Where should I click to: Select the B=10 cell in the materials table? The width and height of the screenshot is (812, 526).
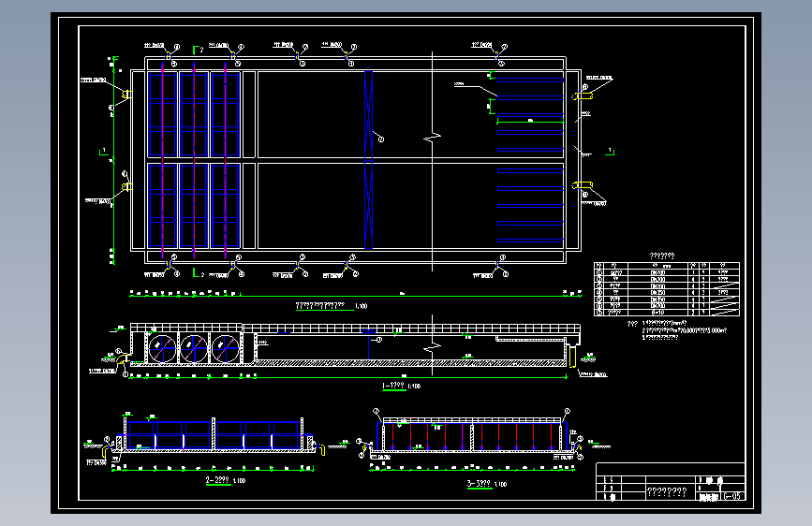[x=658, y=313]
